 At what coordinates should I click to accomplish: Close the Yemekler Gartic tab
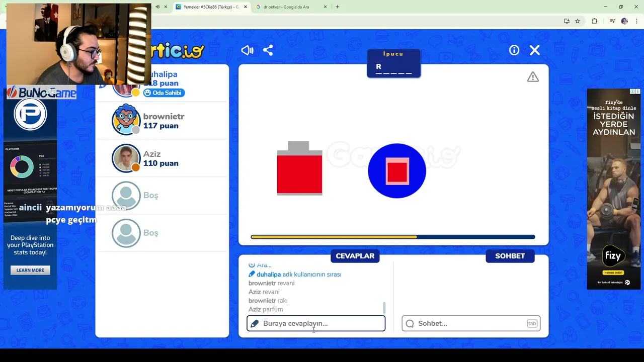[x=246, y=7]
